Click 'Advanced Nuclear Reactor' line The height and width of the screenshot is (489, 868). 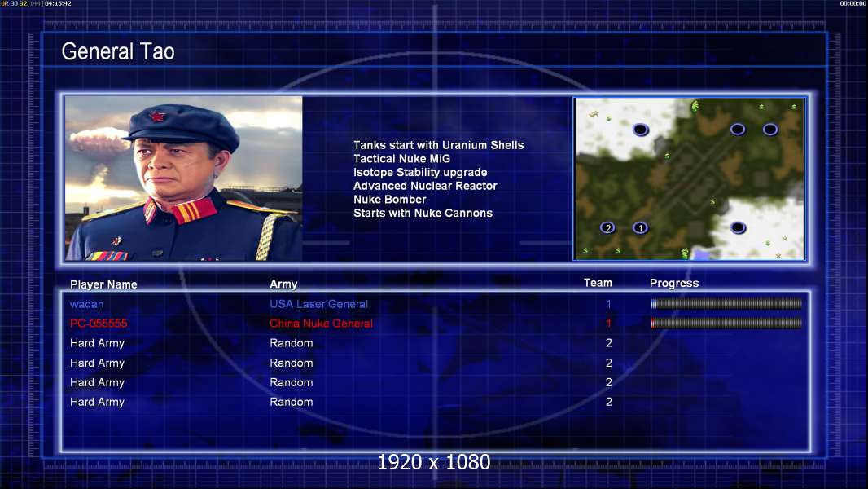pos(425,186)
